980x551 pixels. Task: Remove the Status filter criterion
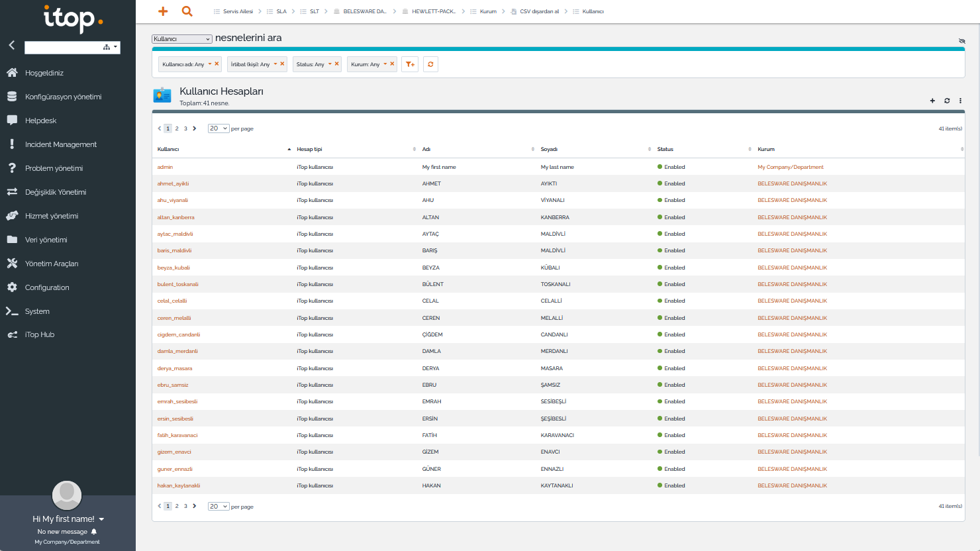point(336,64)
